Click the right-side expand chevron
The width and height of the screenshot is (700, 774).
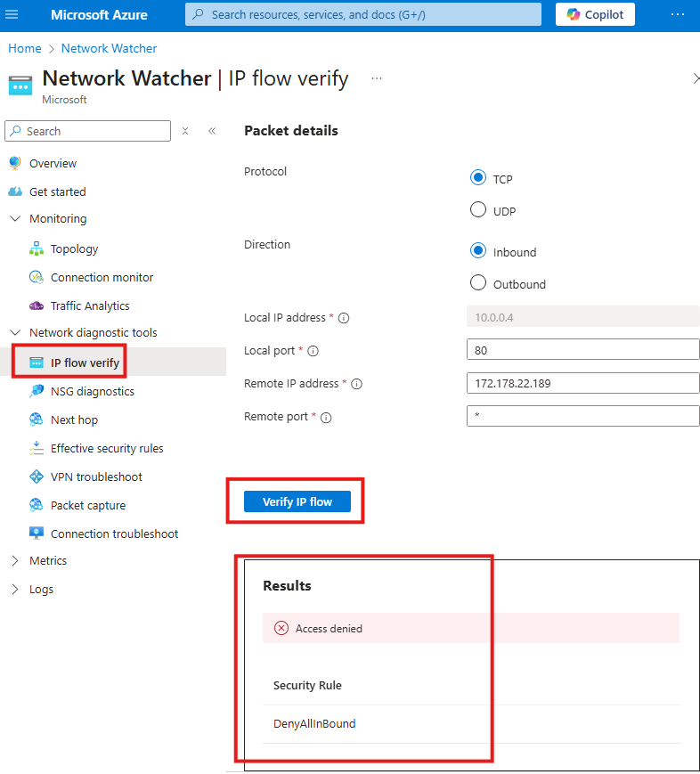(696, 78)
